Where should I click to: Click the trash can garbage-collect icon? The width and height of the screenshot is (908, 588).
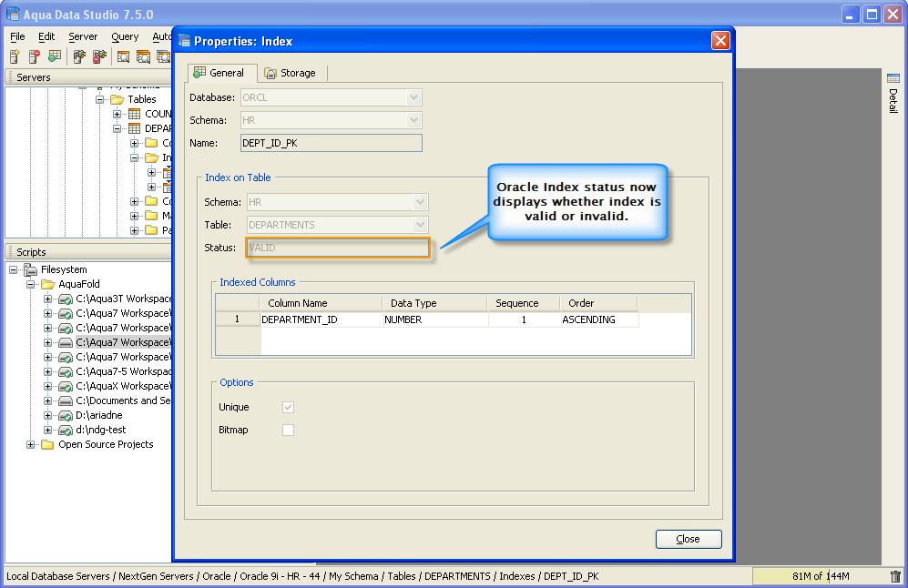point(895,576)
